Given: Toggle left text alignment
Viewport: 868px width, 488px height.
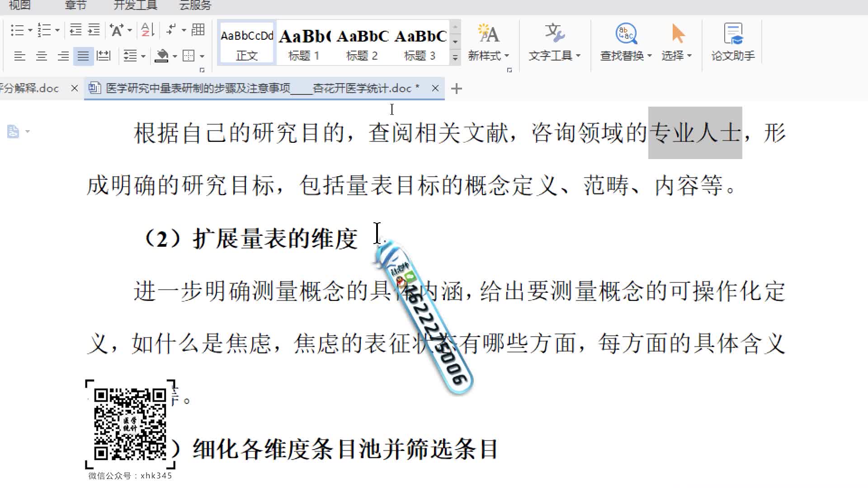Looking at the screenshot, I should click(x=20, y=56).
